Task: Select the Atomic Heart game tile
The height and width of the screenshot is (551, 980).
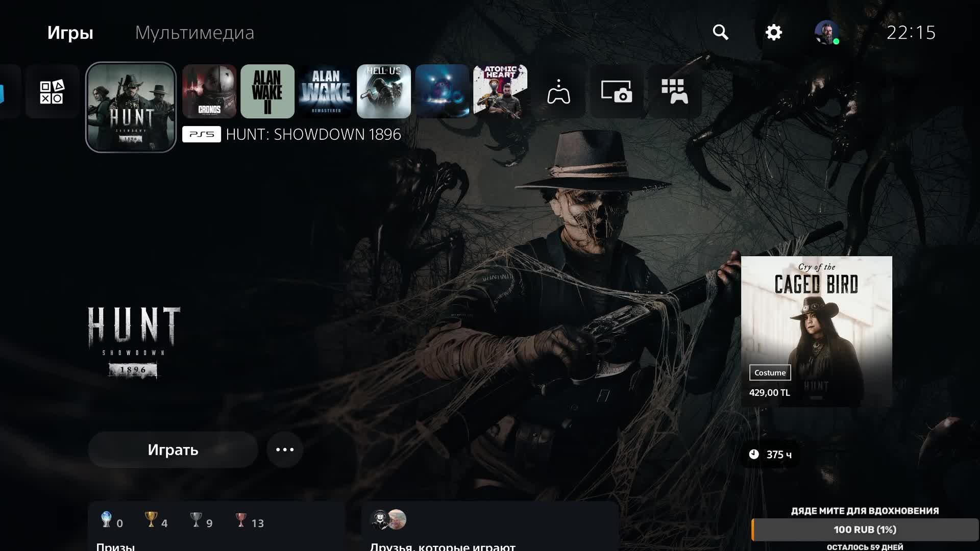Action: 500,91
